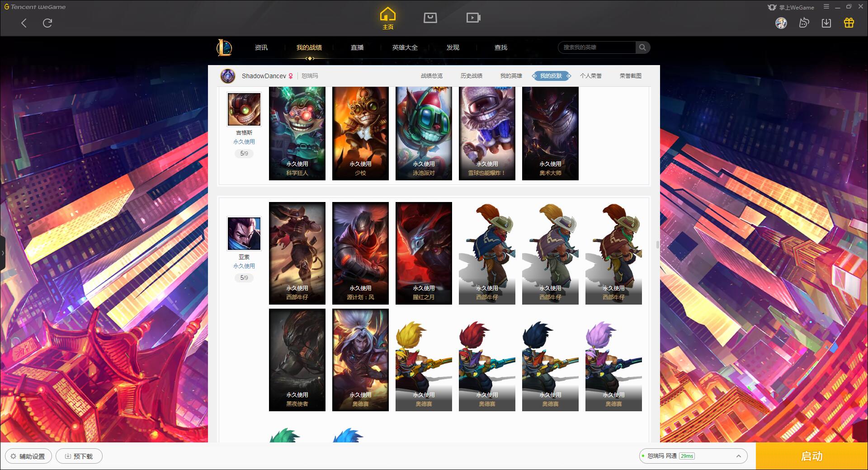Image resolution: width=868 pixels, height=470 pixels.
Task: Open the 泳池派对 Ziggs skin card
Action: click(x=424, y=133)
